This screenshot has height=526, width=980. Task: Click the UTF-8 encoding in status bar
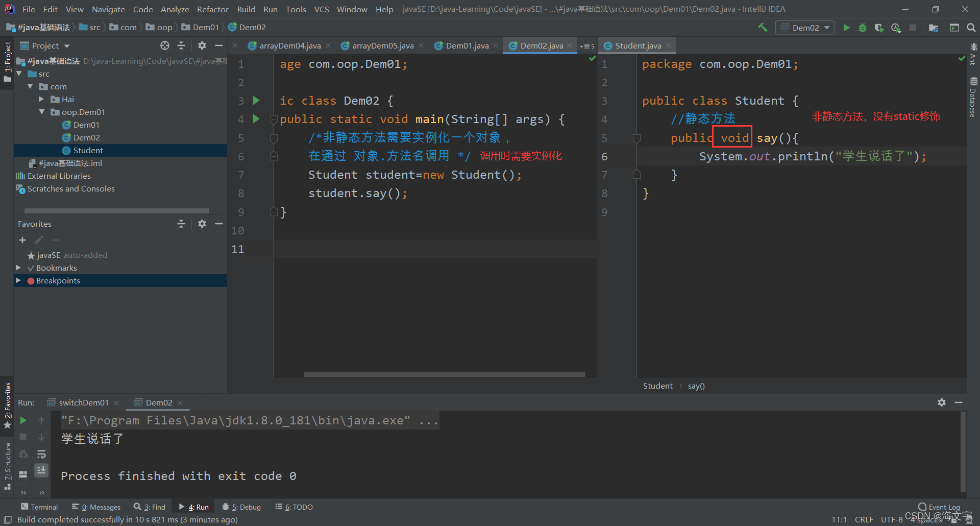892,519
